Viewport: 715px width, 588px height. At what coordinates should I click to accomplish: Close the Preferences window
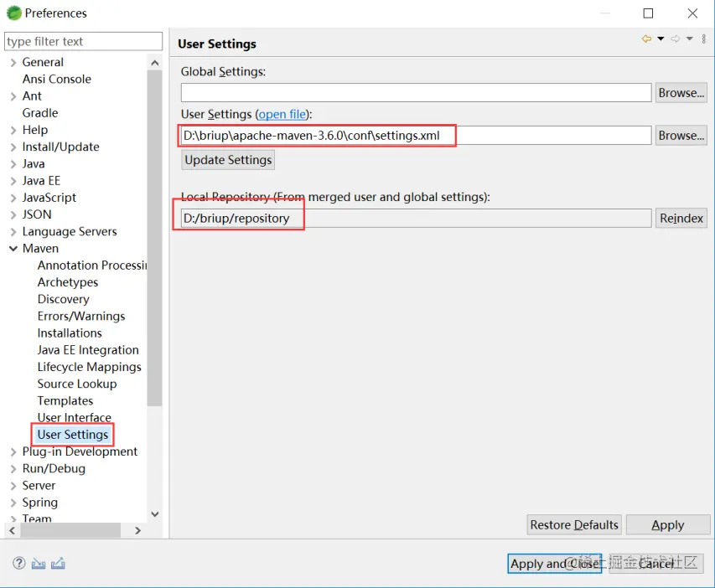(692, 13)
